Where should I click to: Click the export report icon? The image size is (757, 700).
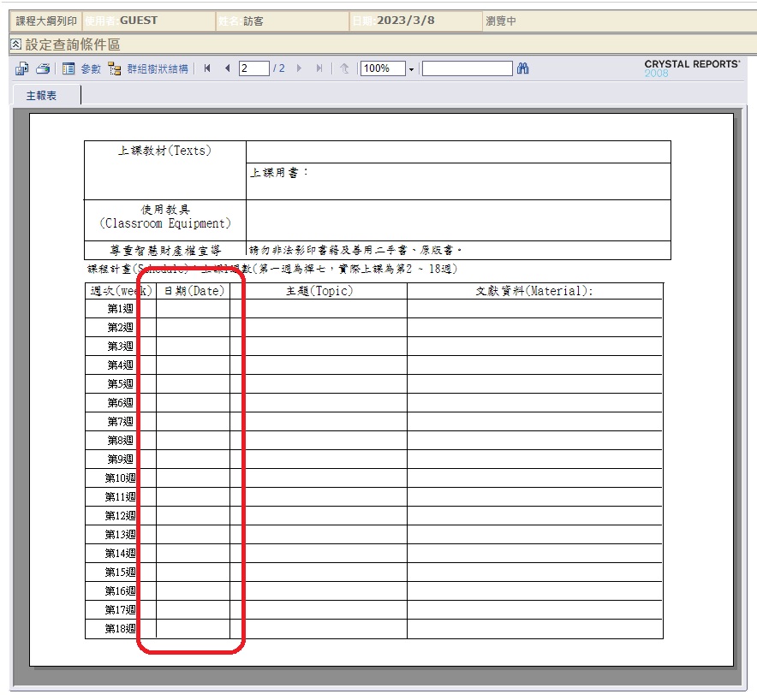22,68
